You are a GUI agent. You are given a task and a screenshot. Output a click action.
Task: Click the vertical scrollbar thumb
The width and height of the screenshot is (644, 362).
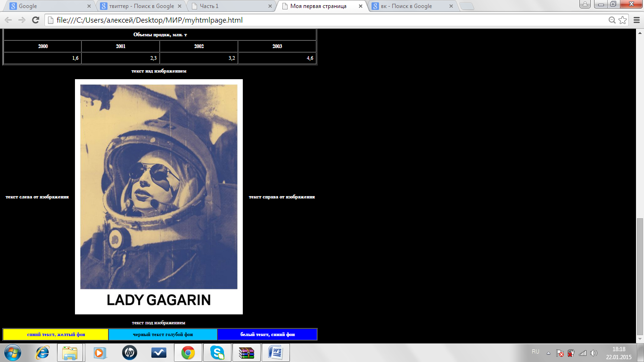pyautogui.click(x=640, y=276)
